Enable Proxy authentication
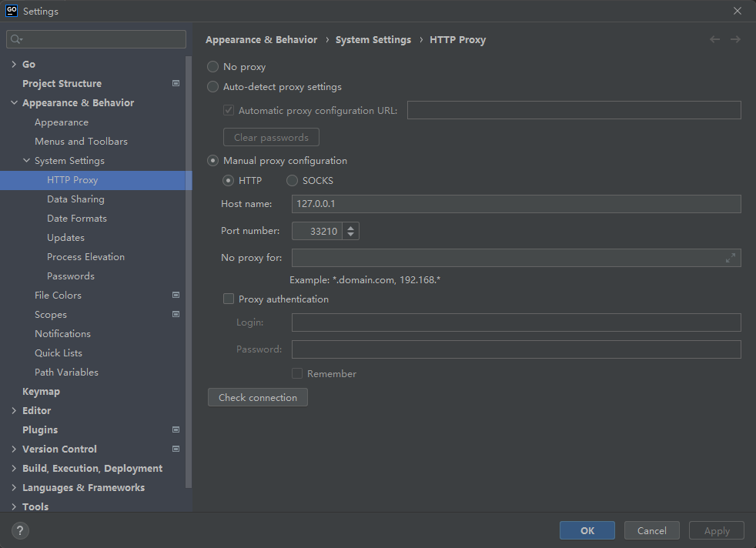 (x=229, y=299)
